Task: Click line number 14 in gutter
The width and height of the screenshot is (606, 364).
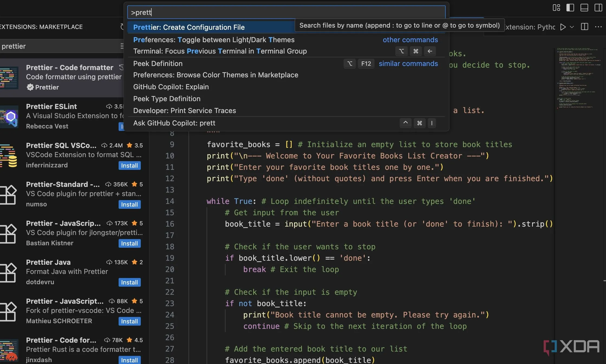Action: tap(170, 201)
